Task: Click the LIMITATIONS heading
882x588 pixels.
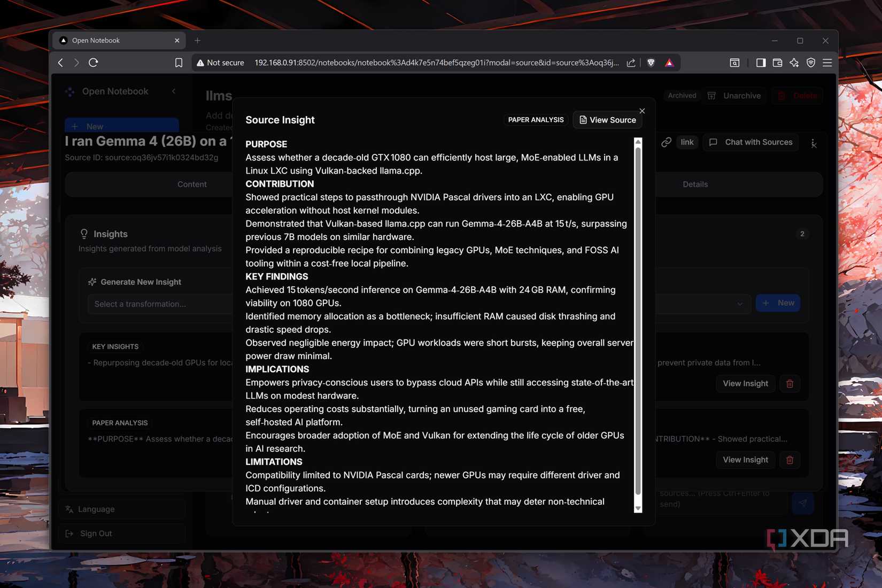Action: tap(274, 462)
